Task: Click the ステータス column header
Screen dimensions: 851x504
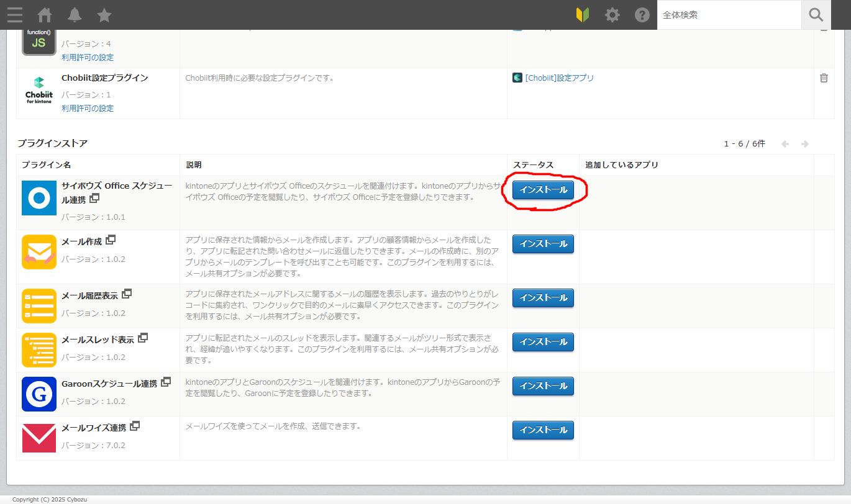Action: (x=533, y=165)
